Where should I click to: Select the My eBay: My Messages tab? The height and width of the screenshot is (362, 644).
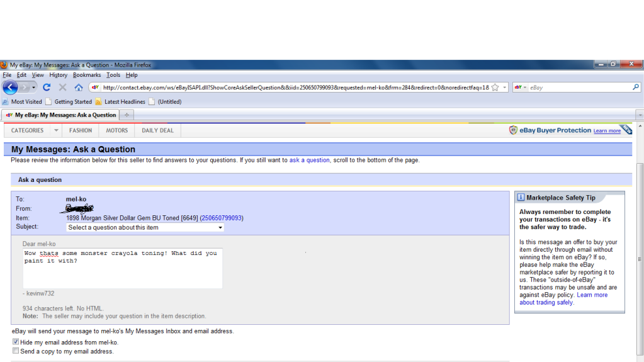point(61,115)
